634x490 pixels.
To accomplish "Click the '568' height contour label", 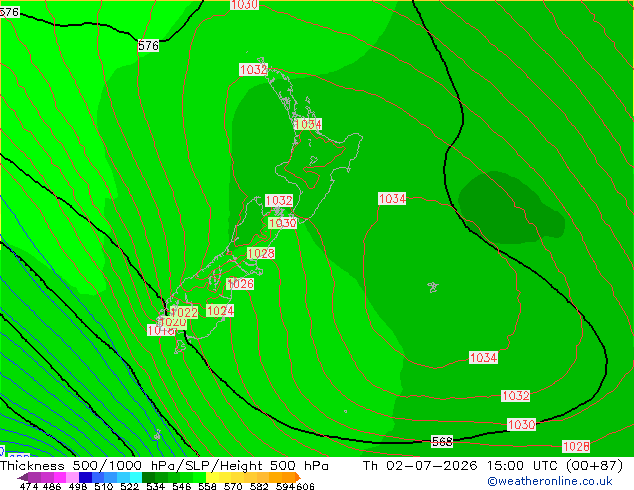I will point(442,441).
